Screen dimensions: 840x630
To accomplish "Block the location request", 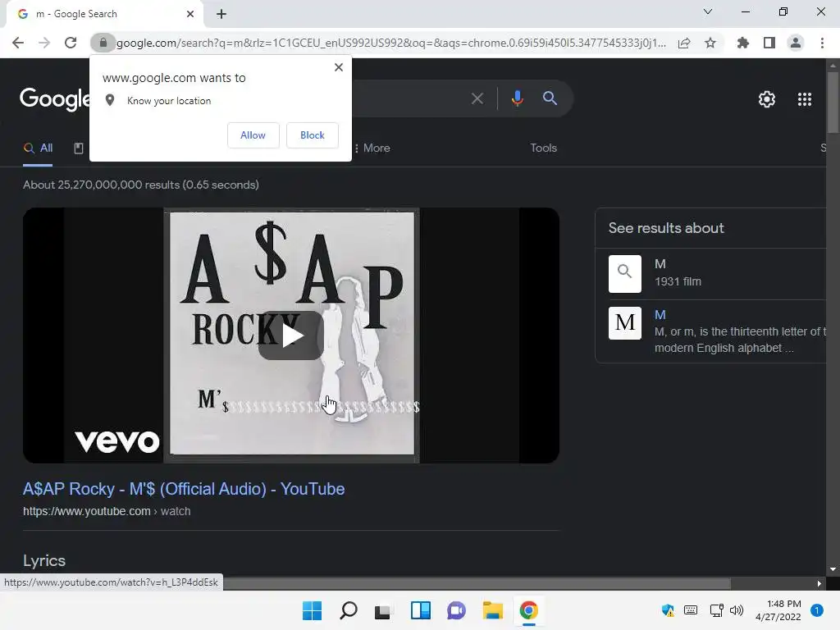I will point(313,135).
